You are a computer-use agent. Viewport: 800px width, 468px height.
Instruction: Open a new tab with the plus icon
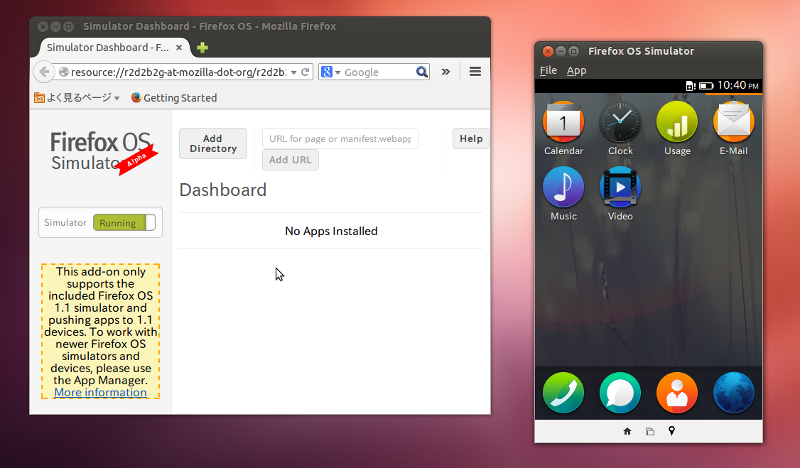(x=203, y=47)
